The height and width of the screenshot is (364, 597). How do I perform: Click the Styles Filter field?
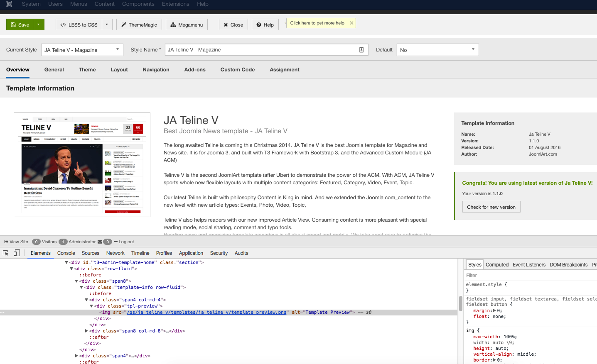531,276
